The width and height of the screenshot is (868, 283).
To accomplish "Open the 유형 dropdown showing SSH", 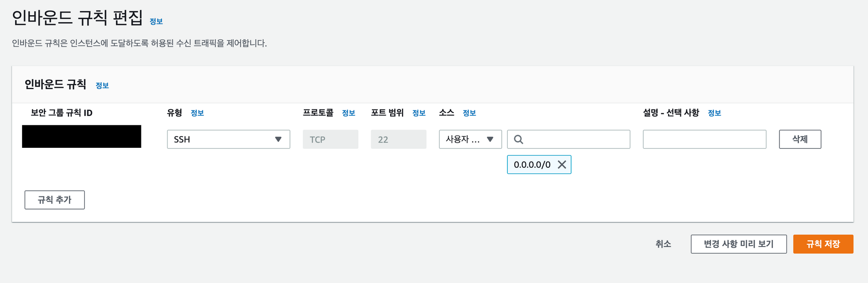I will coord(228,139).
